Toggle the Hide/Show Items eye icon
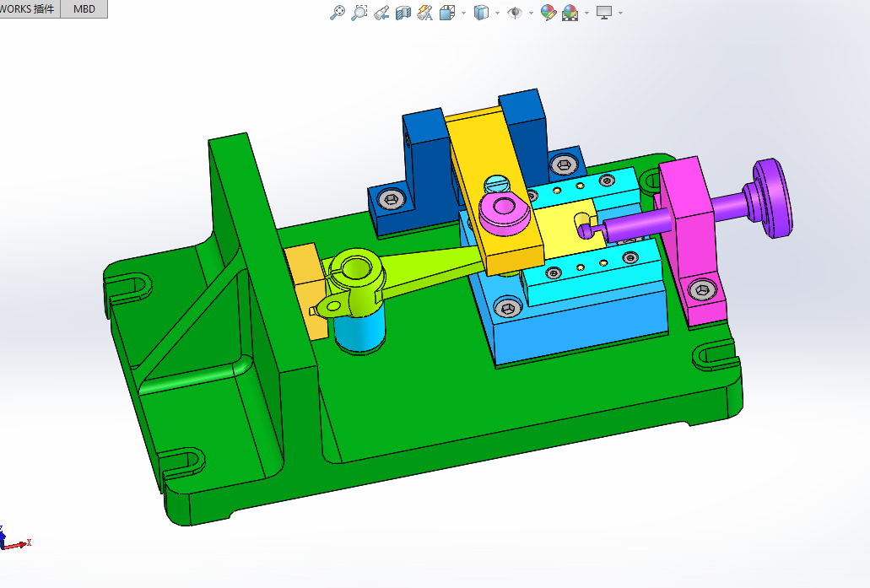 tap(515, 12)
